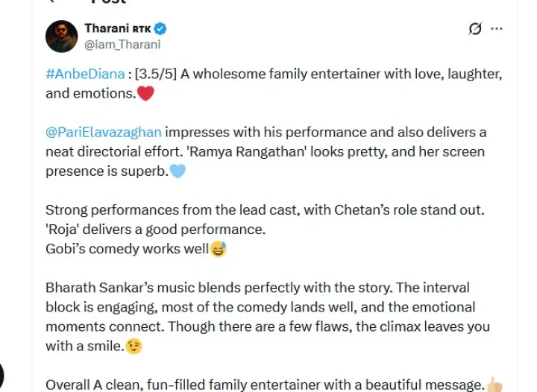Open the Grok explain-post icon

click(x=475, y=29)
